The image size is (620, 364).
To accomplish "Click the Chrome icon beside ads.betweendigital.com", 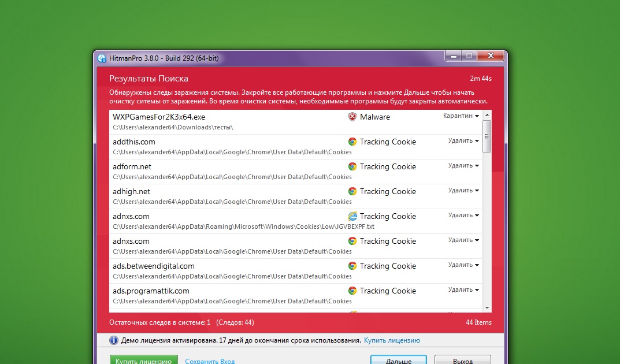I will click(352, 266).
